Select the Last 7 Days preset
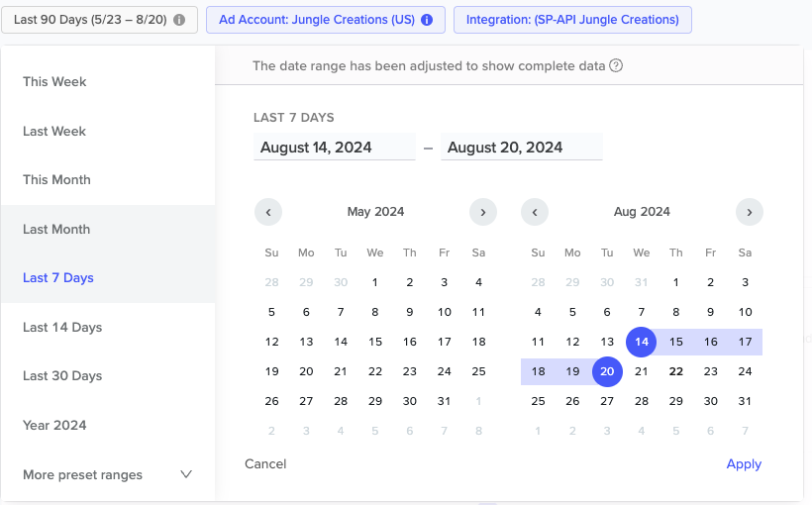Image resolution: width=812 pixels, height=505 pixels. tap(108, 278)
